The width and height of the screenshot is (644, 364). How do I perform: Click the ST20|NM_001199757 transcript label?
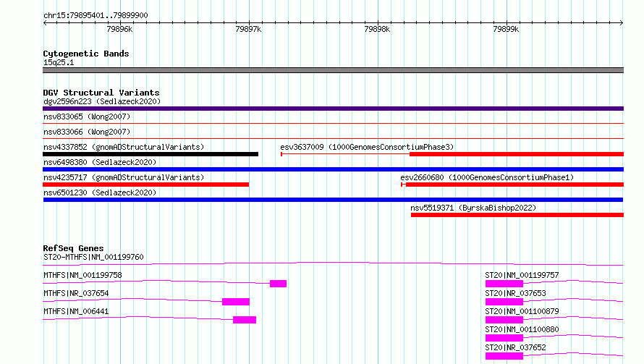[x=522, y=275]
